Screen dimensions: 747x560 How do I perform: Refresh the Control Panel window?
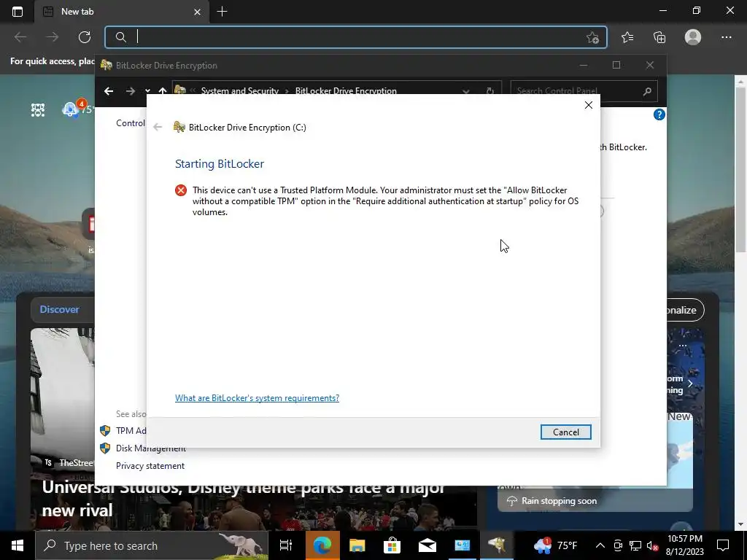pos(489,91)
